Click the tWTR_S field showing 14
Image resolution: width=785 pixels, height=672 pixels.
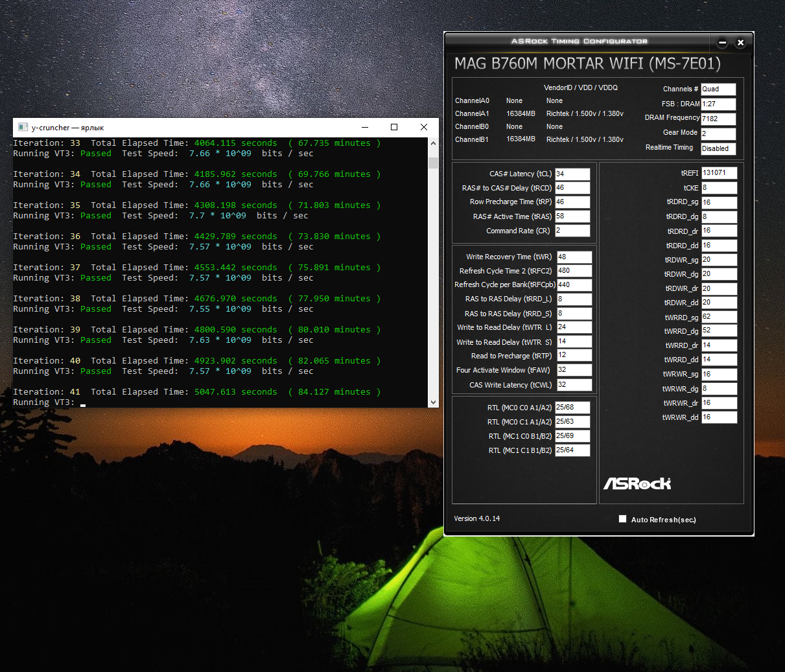click(574, 342)
